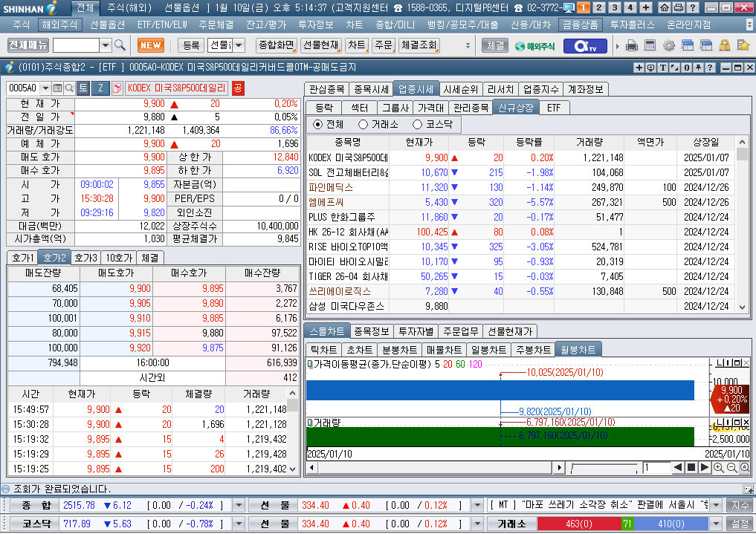This screenshot has height=534, width=756.
Task: Open the 해외주식 menu
Action: [59, 25]
